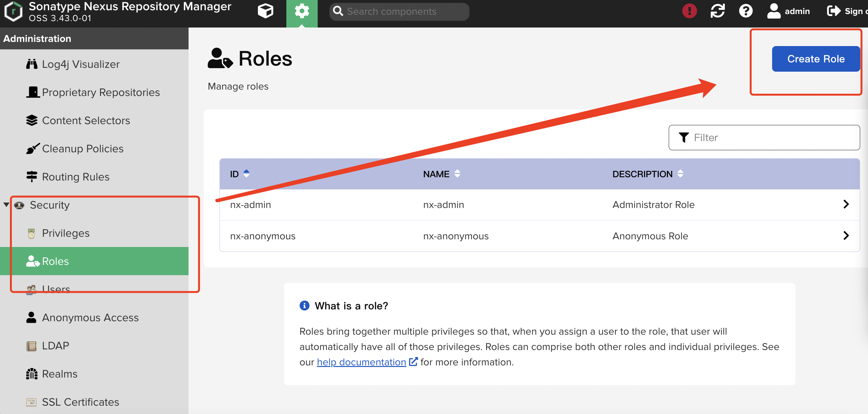Click the Administration panel header
The width and height of the screenshot is (868, 414).
[x=94, y=38]
